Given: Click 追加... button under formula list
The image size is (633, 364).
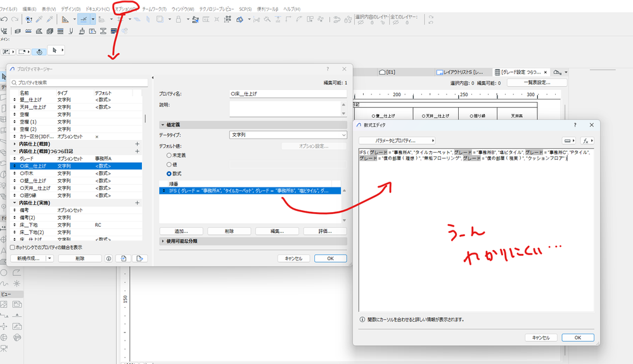Looking at the screenshot, I should point(181,231).
